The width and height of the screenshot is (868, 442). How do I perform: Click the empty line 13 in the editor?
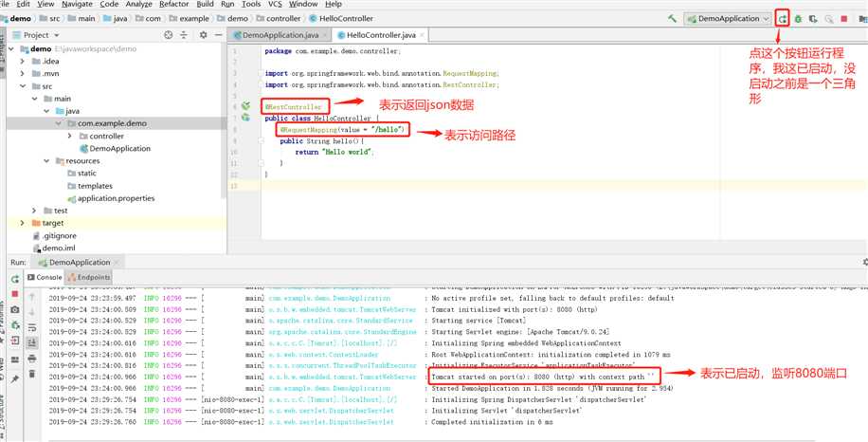564,186
